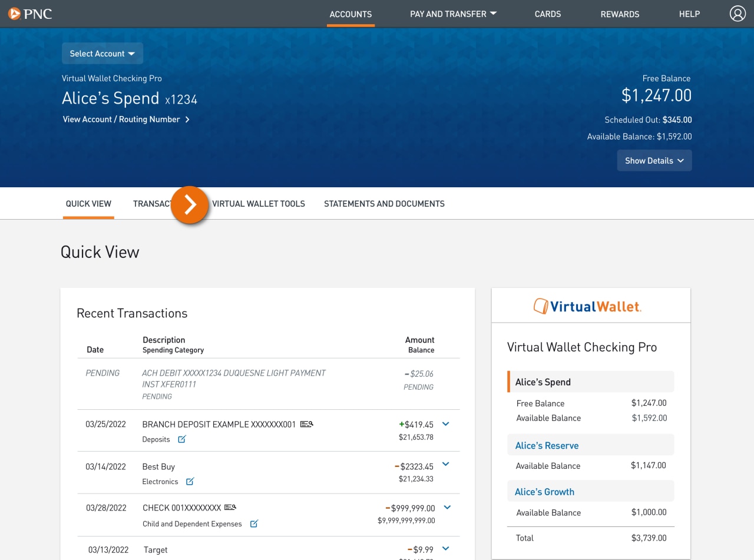Click the VirtualWallet logo
754x560 pixels.
point(588,306)
